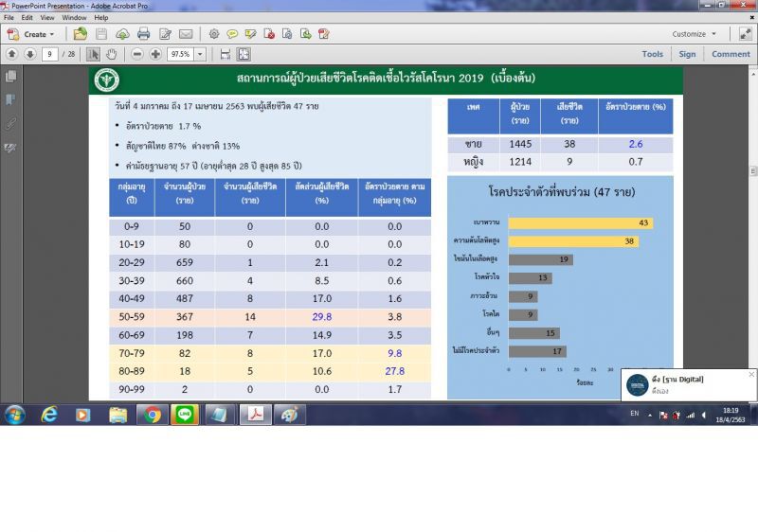Activate the Hand pan tool
The image size is (758, 532).
click(111, 54)
